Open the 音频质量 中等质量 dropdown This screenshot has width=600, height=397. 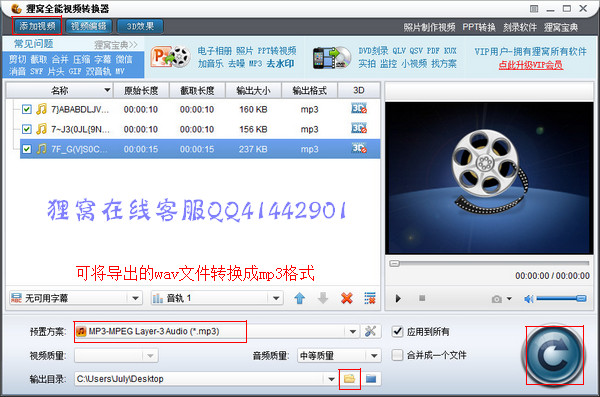374,356
